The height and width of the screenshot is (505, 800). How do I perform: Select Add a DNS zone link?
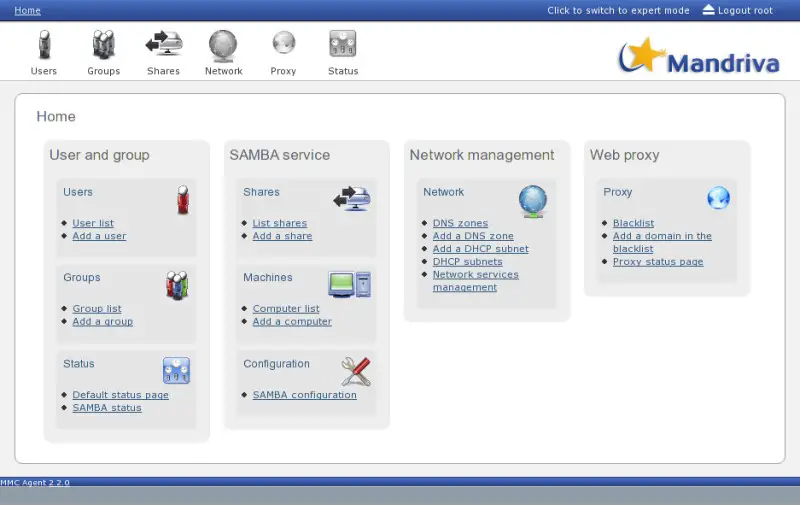(473, 236)
